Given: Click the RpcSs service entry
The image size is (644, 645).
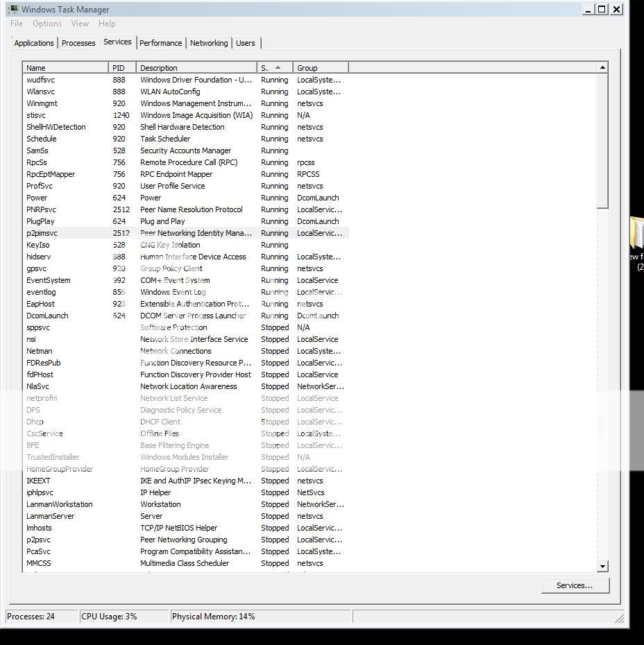Looking at the screenshot, I should [186, 162].
